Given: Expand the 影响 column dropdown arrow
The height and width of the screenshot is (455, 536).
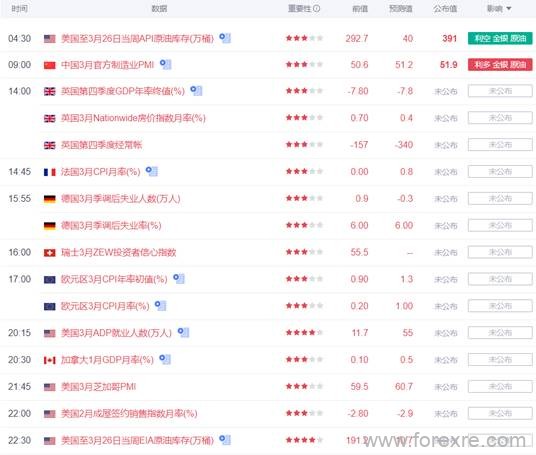Looking at the screenshot, I should 509,9.
